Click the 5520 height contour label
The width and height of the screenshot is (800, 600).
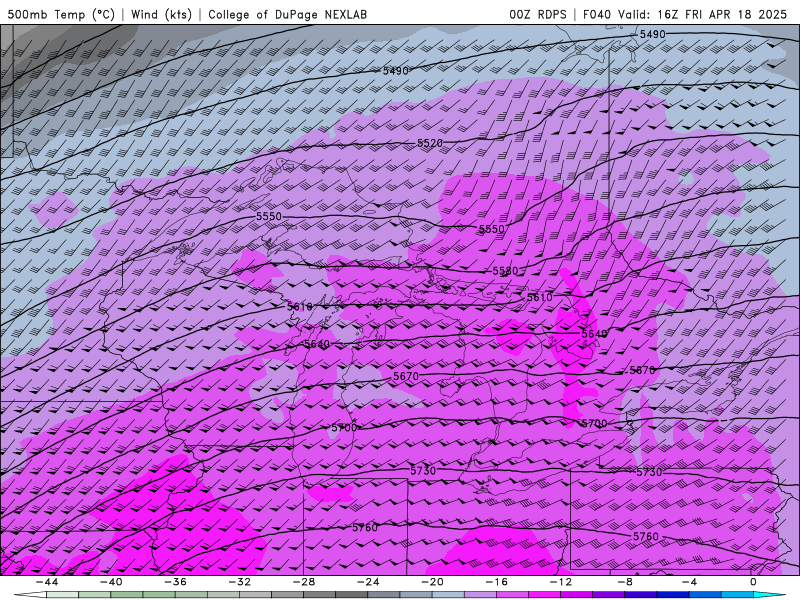[x=430, y=143]
